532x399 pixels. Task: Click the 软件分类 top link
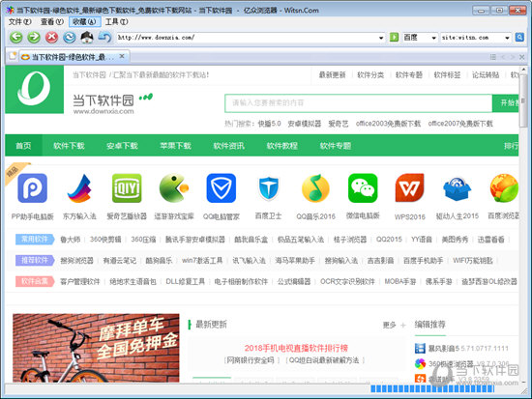click(x=370, y=75)
